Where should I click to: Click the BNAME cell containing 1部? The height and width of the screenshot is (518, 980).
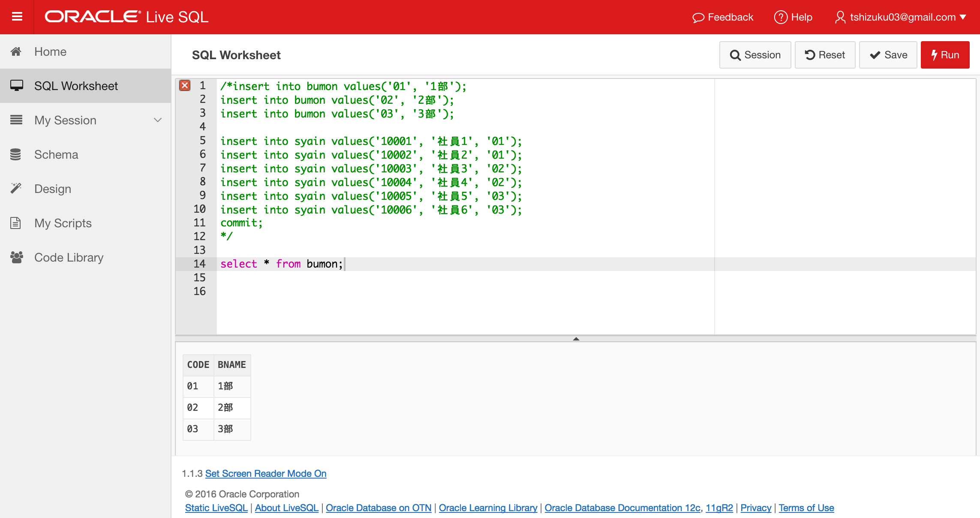[x=226, y=386]
